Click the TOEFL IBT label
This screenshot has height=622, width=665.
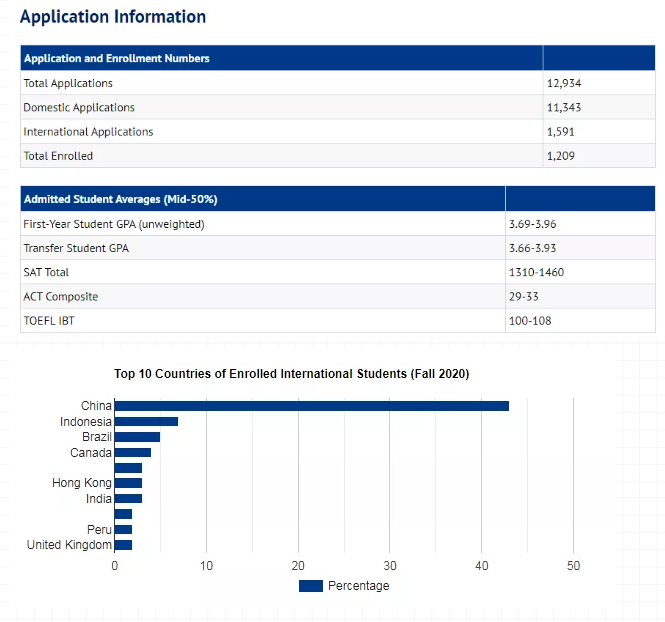coord(49,321)
